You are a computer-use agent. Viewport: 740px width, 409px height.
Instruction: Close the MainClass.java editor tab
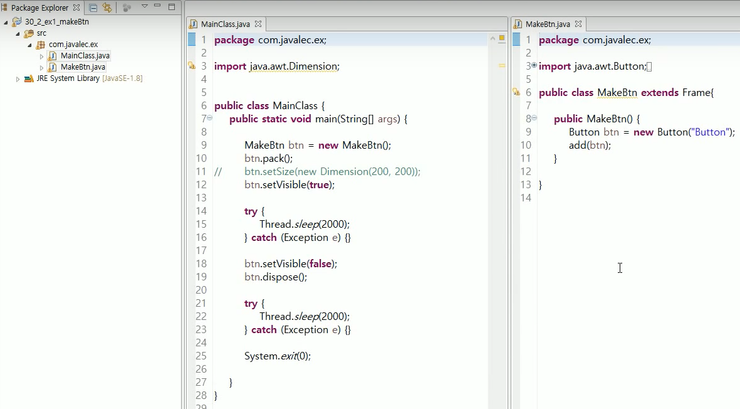click(259, 23)
